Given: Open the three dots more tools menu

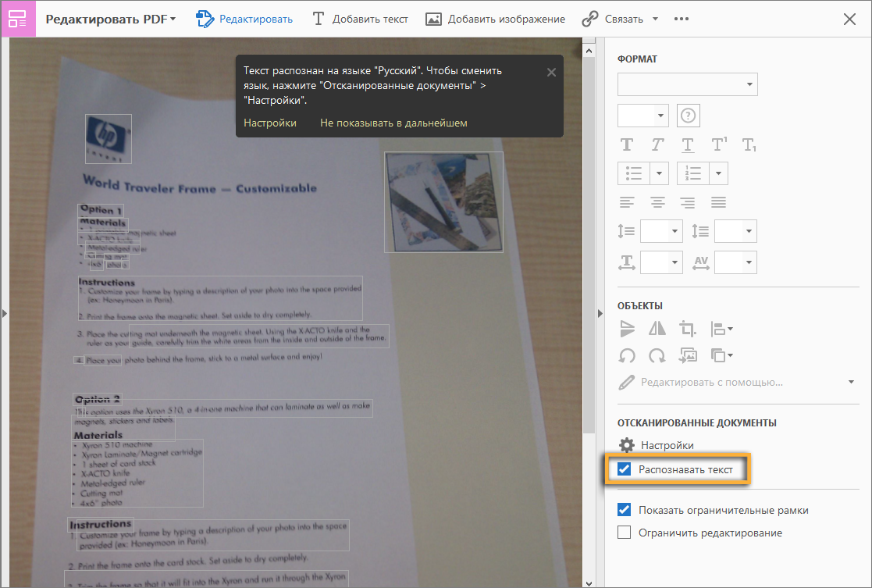Looking at the screenshot, I should click(x=682, y=19).
